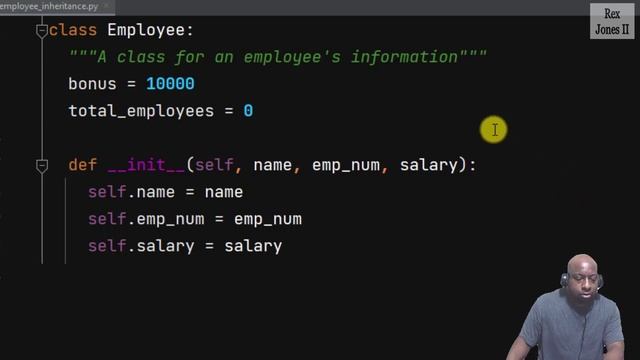640x360 pixels.
Task: Close the employee_inheritance.py tab
Action: point(107,6)
